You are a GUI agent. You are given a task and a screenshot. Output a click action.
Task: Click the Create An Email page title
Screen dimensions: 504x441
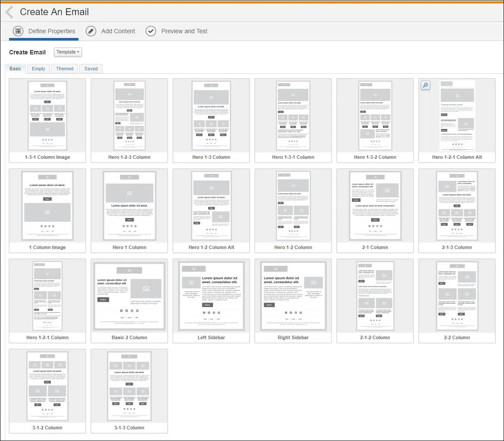[54, 12]
